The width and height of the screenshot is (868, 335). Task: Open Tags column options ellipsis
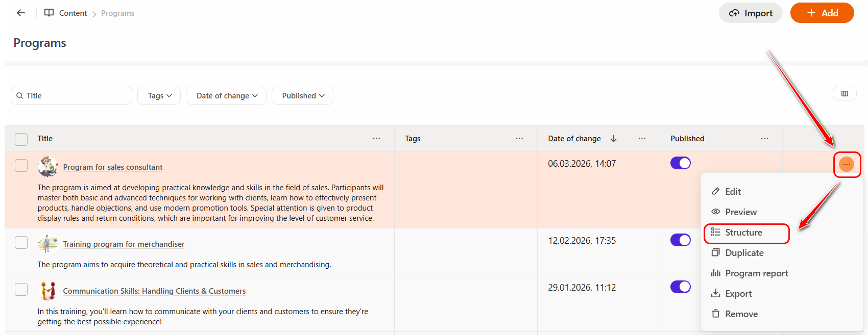[519, 139]
